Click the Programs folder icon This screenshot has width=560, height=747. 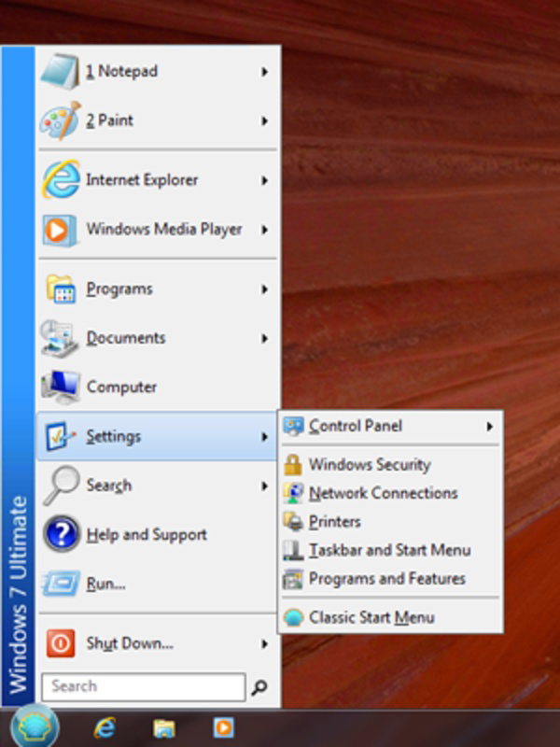point(61,289)
